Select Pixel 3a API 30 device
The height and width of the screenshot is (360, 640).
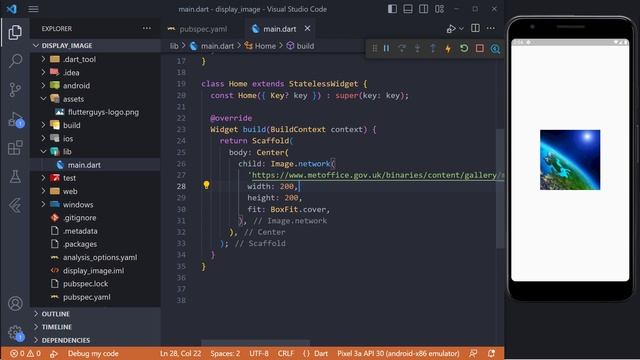398,353
